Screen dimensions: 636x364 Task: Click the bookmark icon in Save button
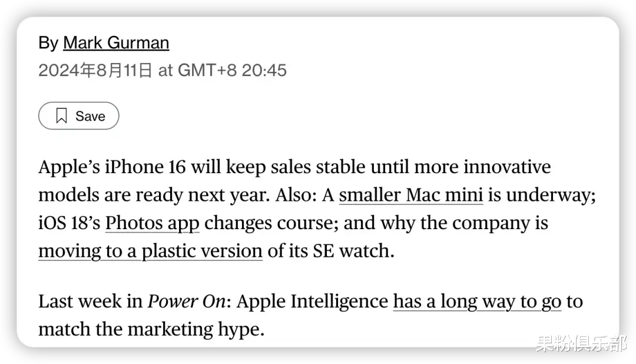click(61, 115)
